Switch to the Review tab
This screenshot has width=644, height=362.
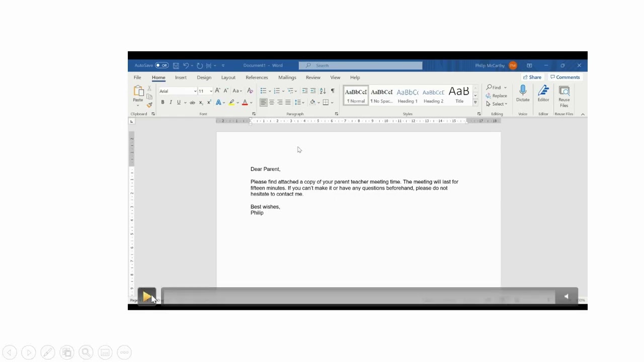click(313, 77)
